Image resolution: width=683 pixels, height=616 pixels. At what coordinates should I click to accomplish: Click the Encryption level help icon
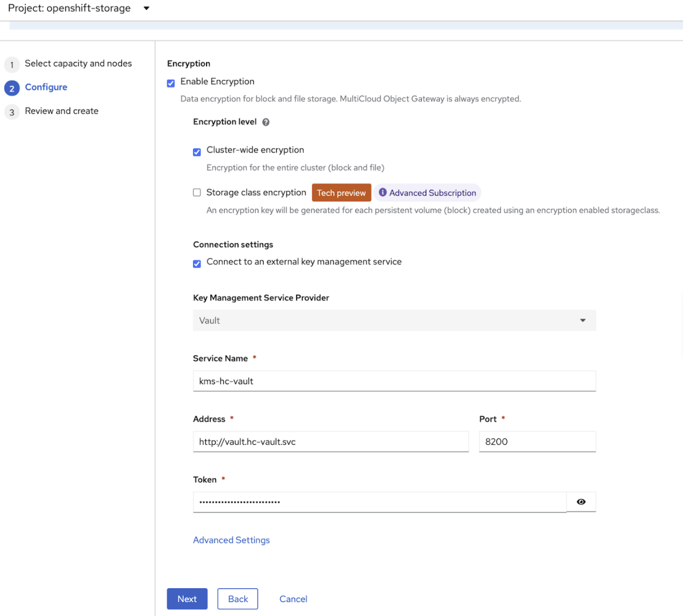click(x=266, y=122)
